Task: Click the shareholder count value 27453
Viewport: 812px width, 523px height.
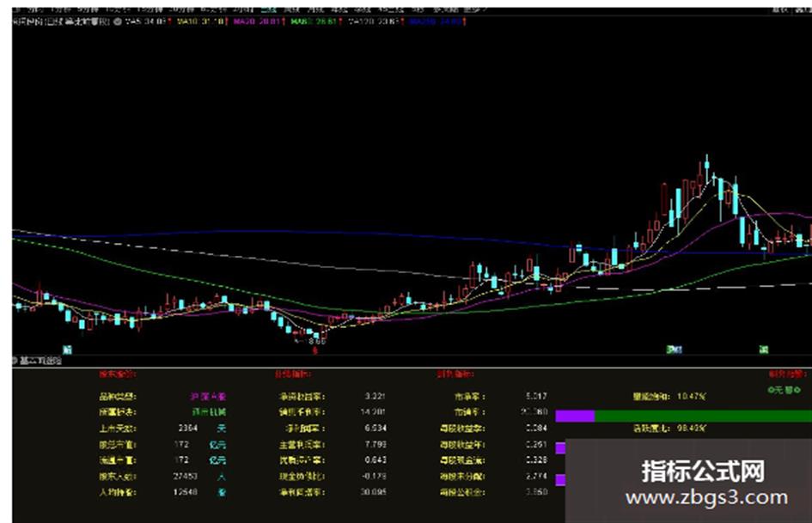Action: click(186, 476)
